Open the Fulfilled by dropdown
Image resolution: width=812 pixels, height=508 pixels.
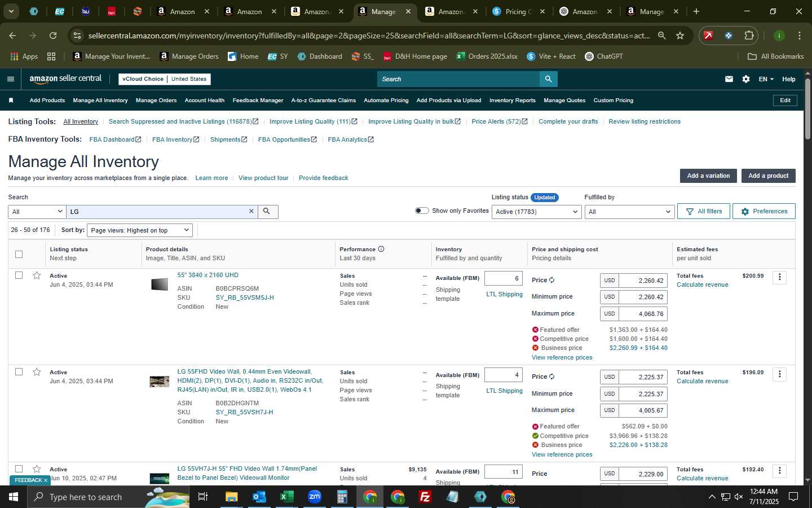coord(629,212)
